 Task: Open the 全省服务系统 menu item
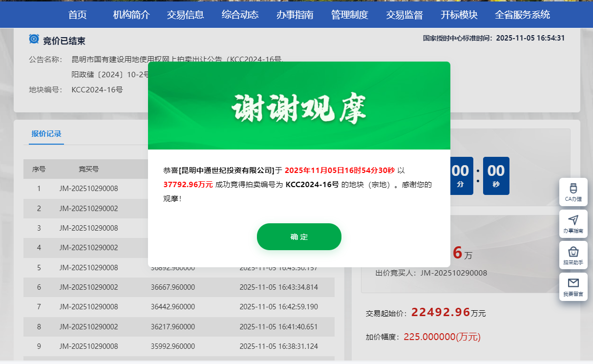[x=523, y=15]
